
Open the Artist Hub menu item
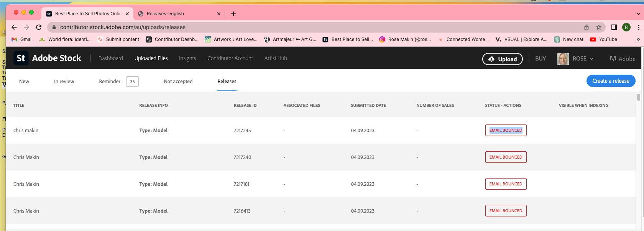[276, 58]
